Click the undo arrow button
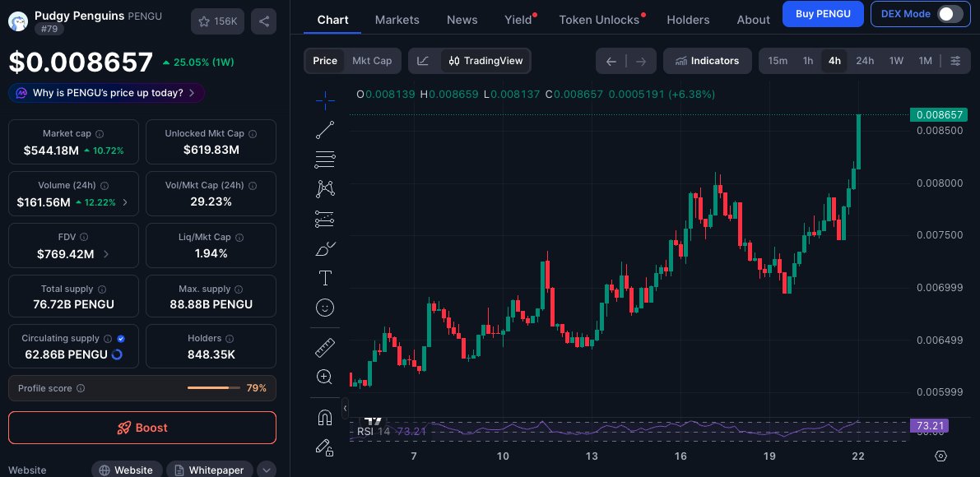The width and height of the screenshot is (980, 477). pyautogui.click(x=611, y=61)
